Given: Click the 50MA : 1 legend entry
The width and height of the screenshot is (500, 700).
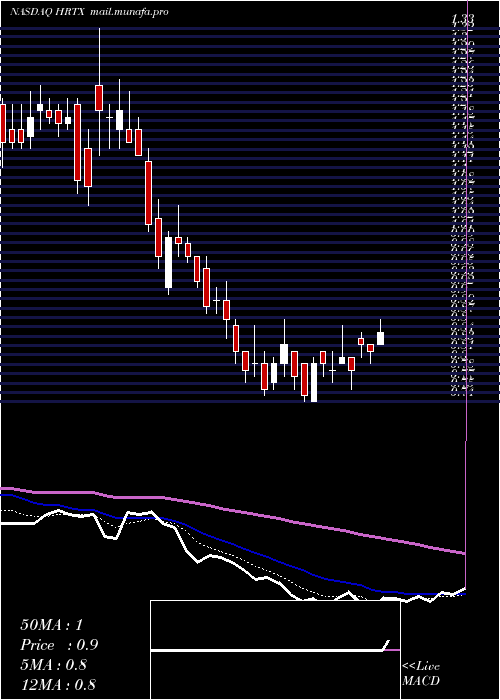Looking at the screenshot, I should coord(51,625).
